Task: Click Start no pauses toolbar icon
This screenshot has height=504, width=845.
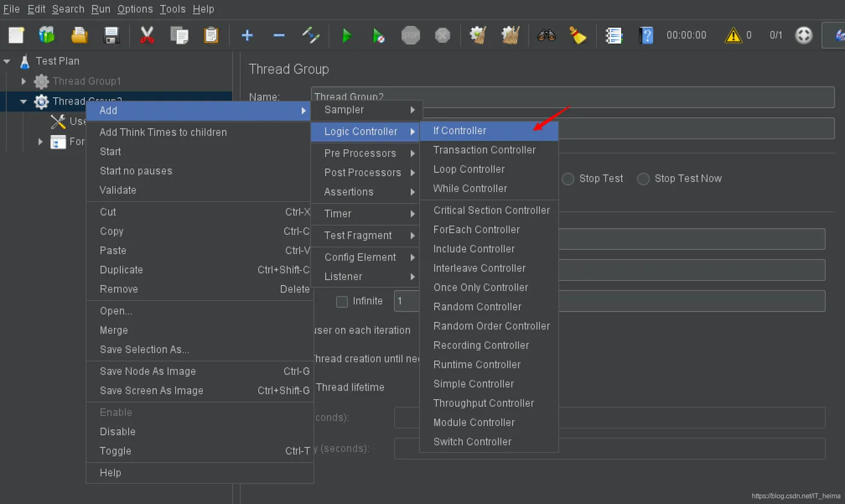Action: [x=378, y=35]
